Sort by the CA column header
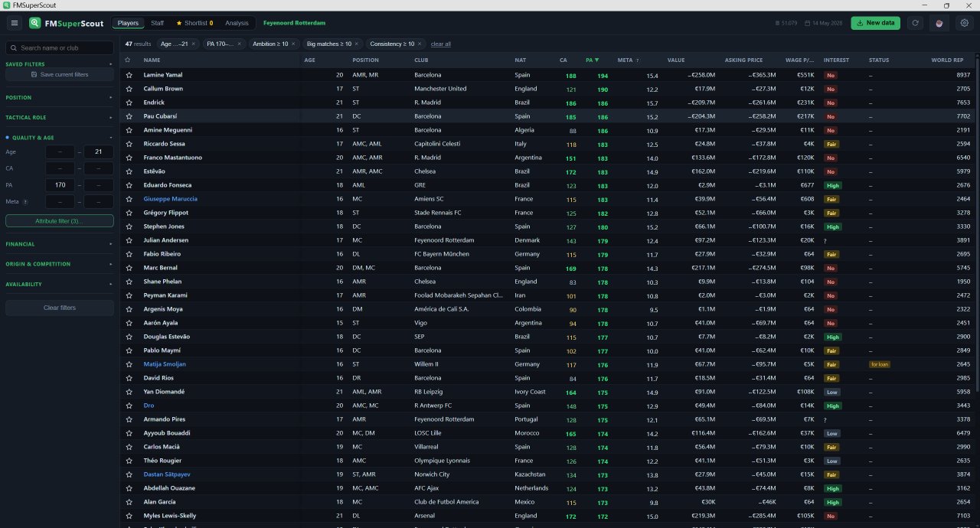 point(563,60)
